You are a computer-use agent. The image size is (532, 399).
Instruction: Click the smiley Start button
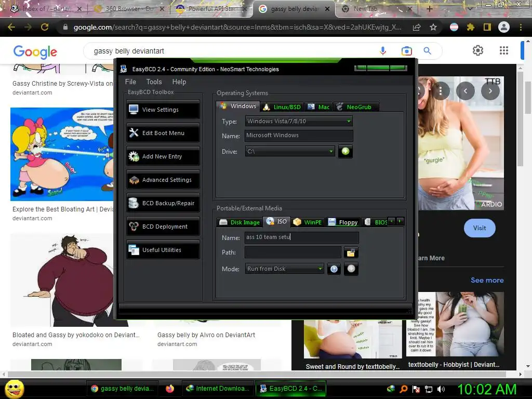point(15,389)
